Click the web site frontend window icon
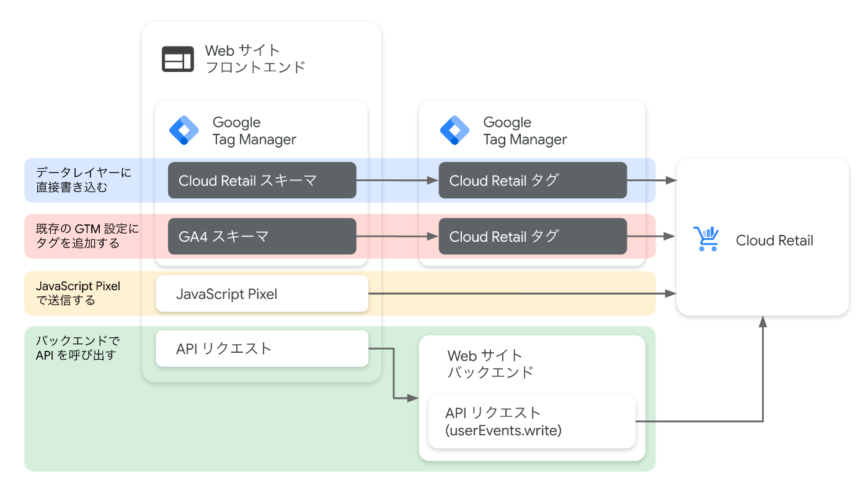 (178, 59)
